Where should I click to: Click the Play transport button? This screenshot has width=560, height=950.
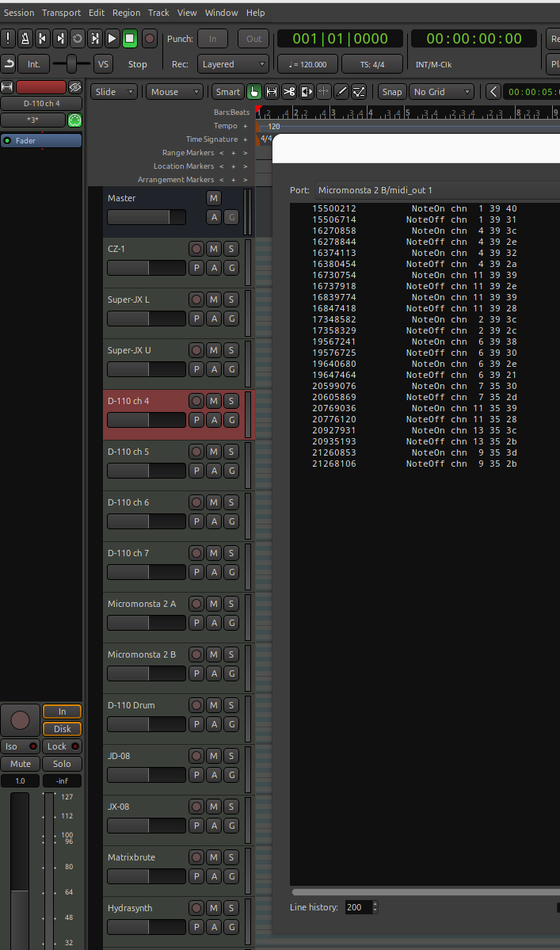112,38
